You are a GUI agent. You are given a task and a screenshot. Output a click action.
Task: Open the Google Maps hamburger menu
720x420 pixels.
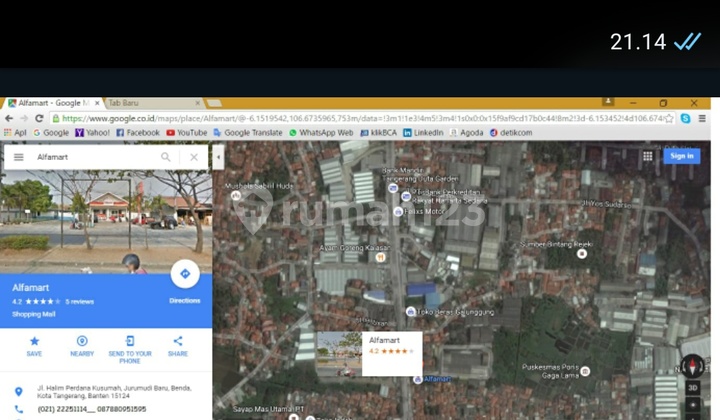click(18, 157)
